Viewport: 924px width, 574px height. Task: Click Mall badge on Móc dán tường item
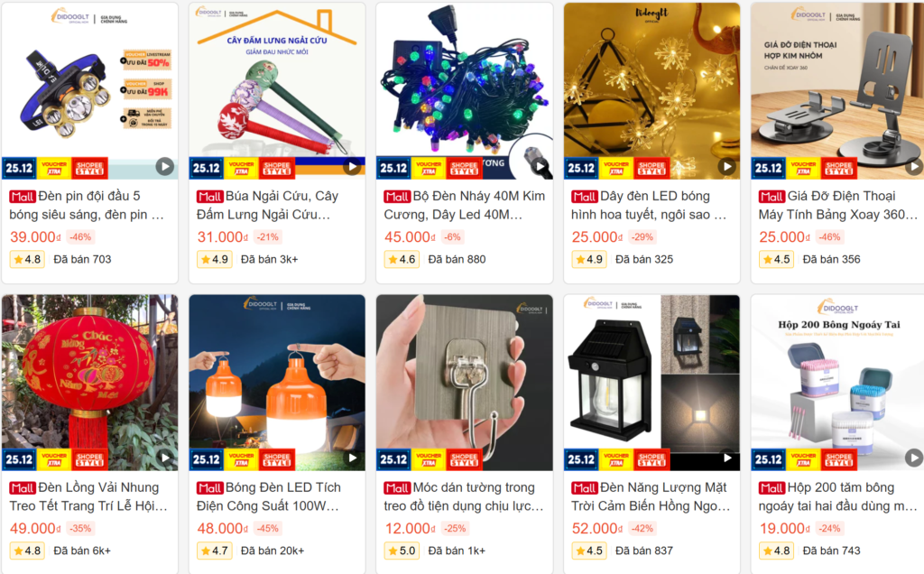click(397, 488)
